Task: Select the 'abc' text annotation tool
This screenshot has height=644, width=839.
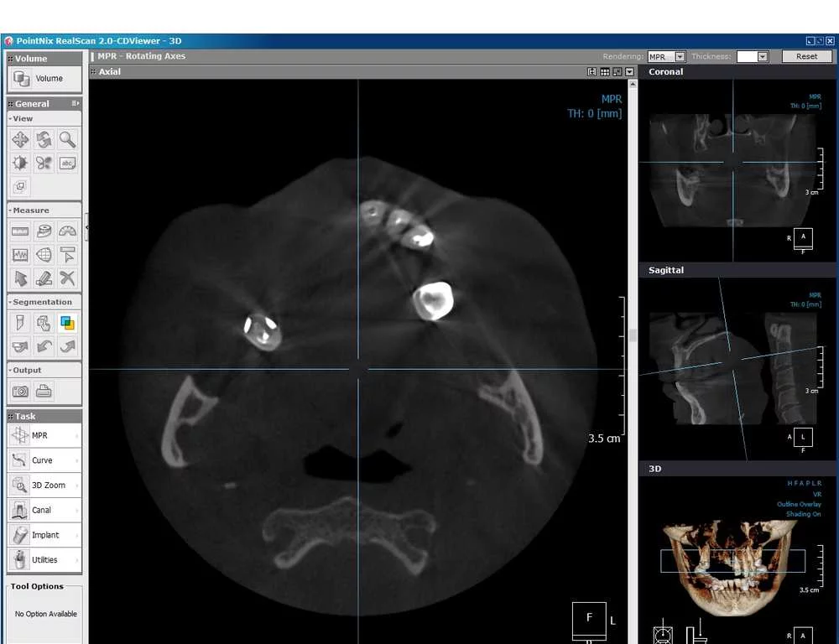Action: (67, 163)
